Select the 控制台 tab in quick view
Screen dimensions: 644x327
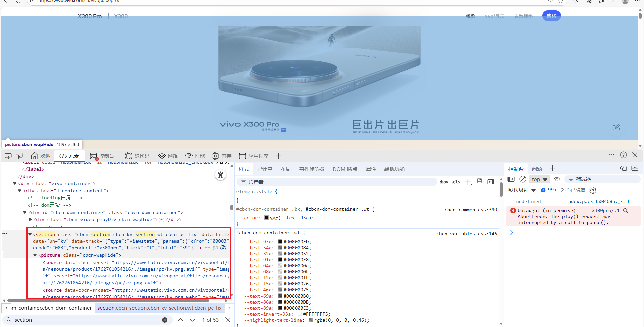click(x=516, y=169)
